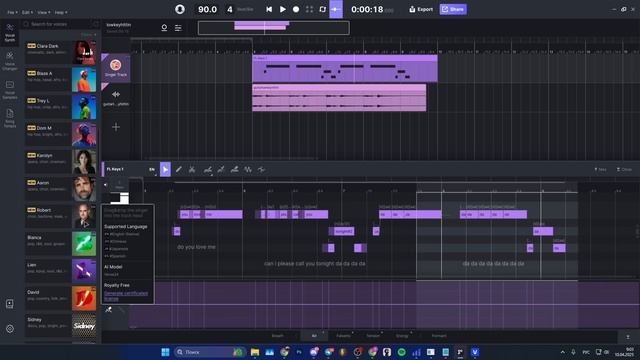The image size is (640, 360).
Task: Collapse the piano keys with the left arrow
Action: 105,185
